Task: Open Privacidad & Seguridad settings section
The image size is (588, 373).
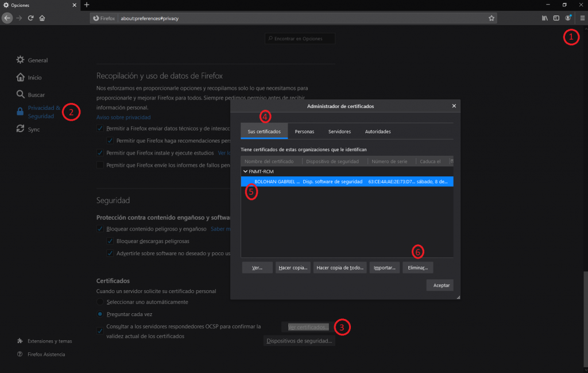Action: [38, 112]
